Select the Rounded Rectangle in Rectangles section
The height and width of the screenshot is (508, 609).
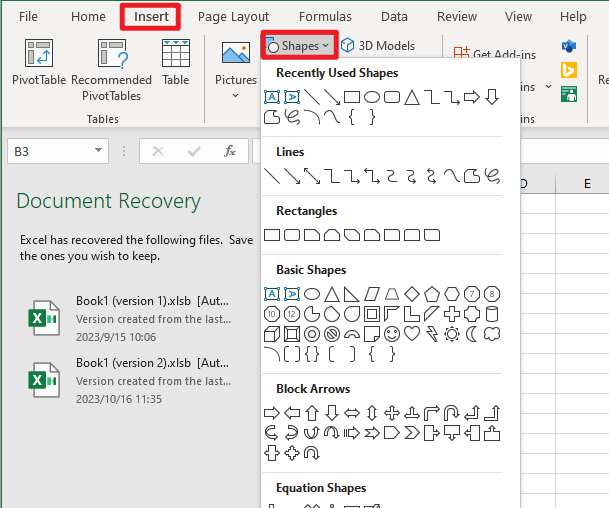292,235
